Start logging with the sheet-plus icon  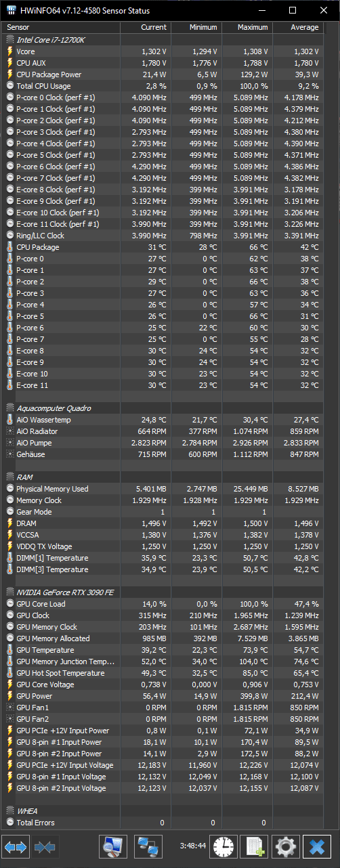tap(255, 846)
